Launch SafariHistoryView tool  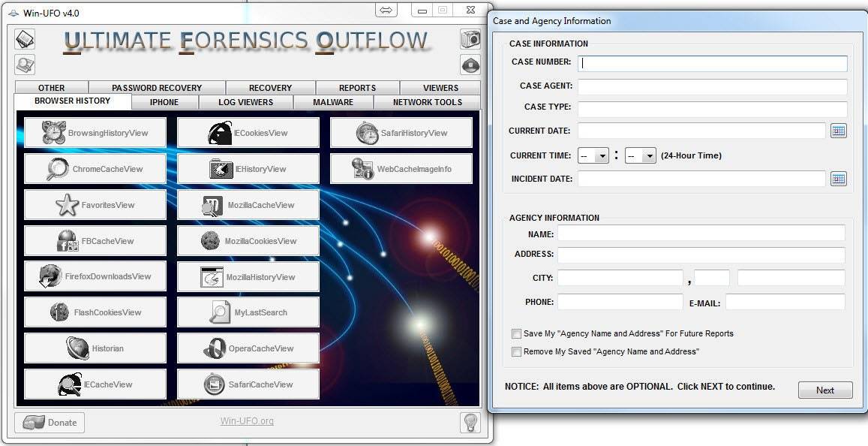(401, 132)
